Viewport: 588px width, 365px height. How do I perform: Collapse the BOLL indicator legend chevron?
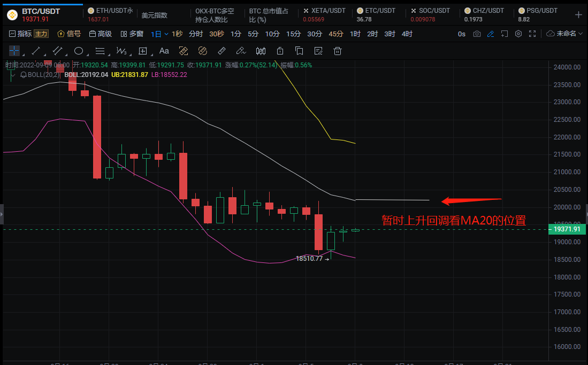tap(12, 75)
